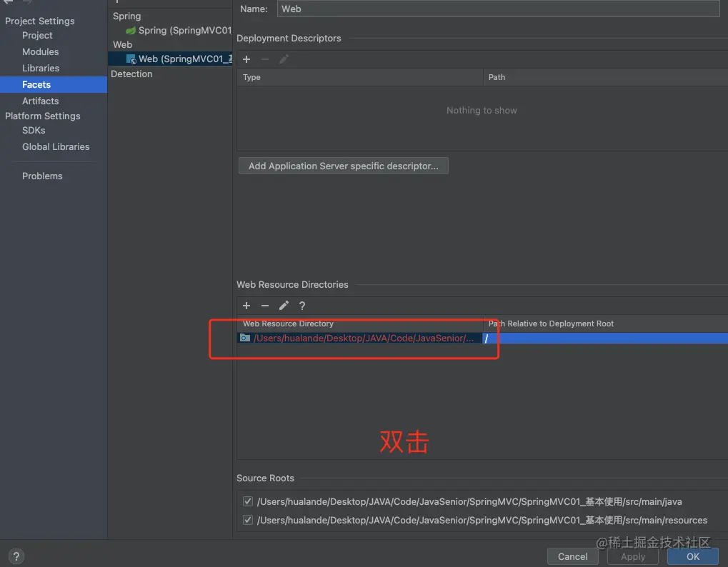Open the dialog Help question-mark button
Image resolution: width=728 pixels, height=567 pixels.
(16, 556)
